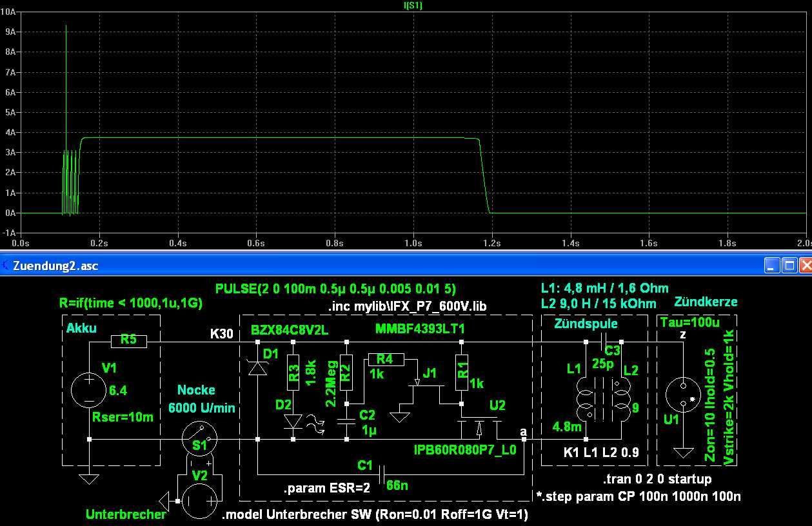This screenshot has height=526, width=812.
Task: Minimize the Zuendung2.asc schematic window
Action: pos(771,265)
